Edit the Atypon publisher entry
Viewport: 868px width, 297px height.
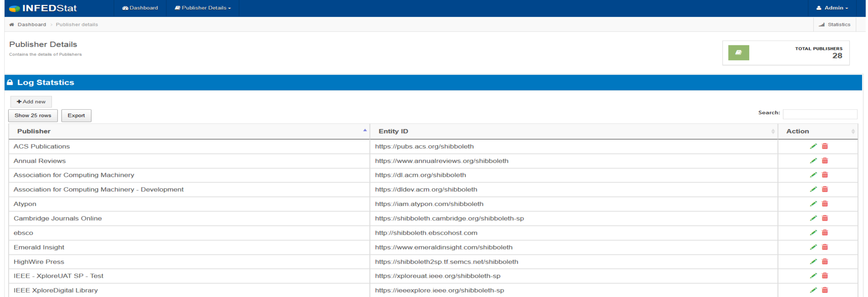coord(813,204)
